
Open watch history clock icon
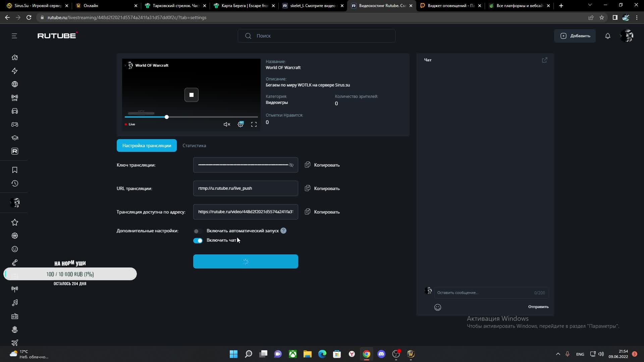pyautogui.click(x=15, y=183)
